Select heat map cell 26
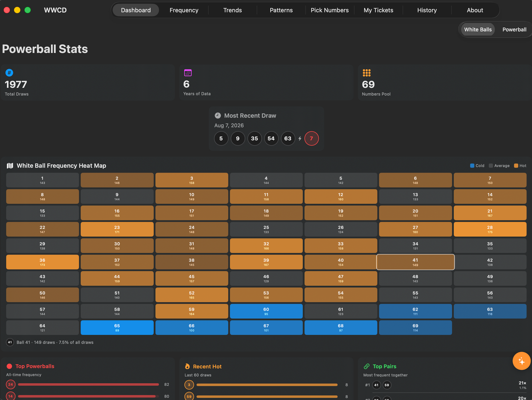Viewport: 532px width, 400px height. (x=341, y=229)
